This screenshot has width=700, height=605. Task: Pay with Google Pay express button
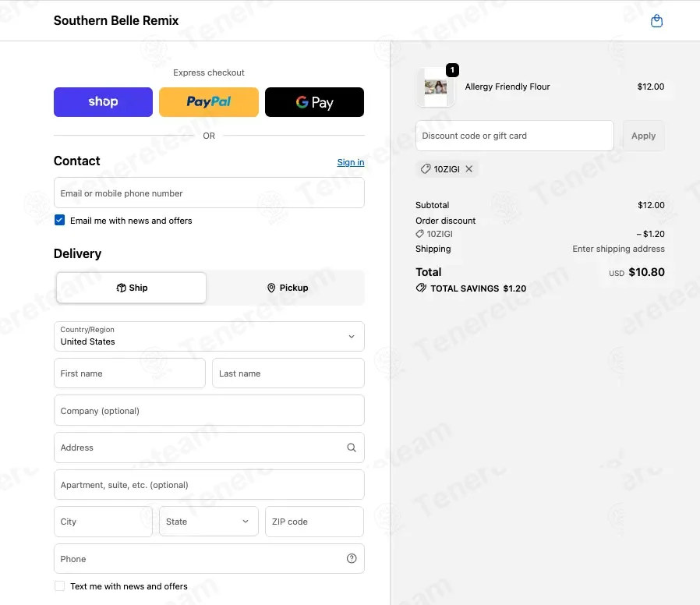pyautogui.click(x=314, y=102)
